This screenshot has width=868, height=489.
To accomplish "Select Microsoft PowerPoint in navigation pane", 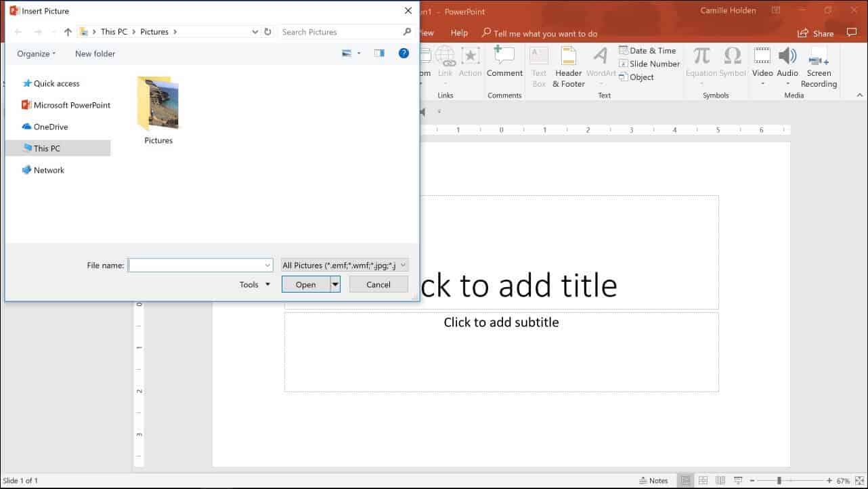I will [66, 105].
